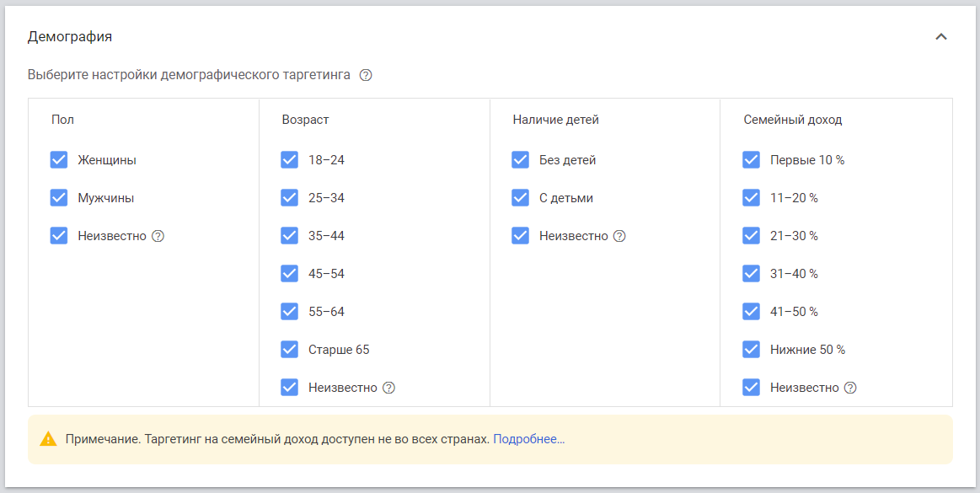The height and width of the screenshot is (493, 980).
Task: Click help icon beside Неизвестно in Семейный доход
Action: 850,388
